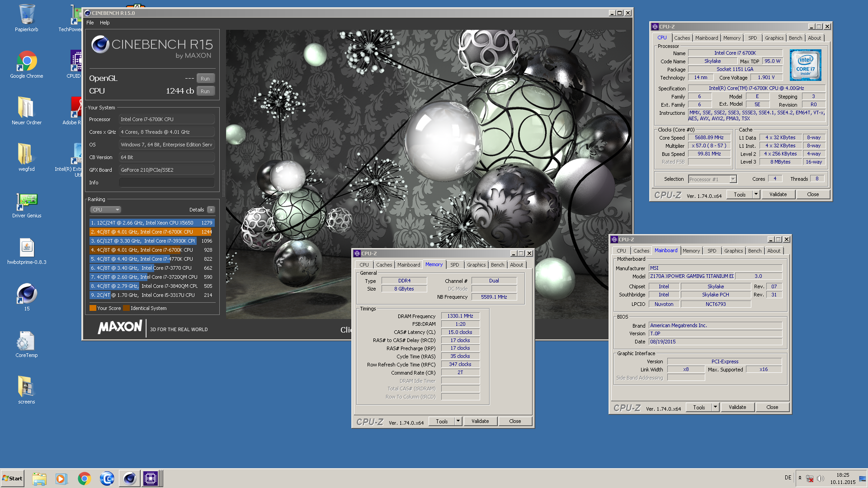Click Tools button in Mainboard CPU-Z window

pos(699,407)
